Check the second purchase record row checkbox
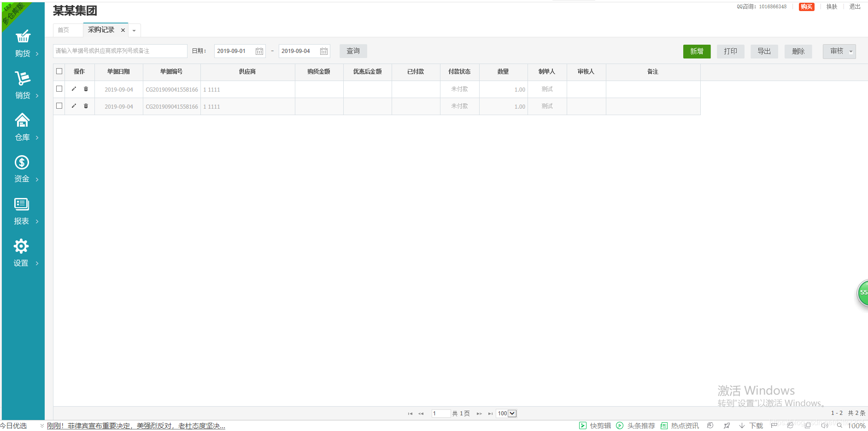The height and width of the screenshot is (431, 868). point(59,106)
